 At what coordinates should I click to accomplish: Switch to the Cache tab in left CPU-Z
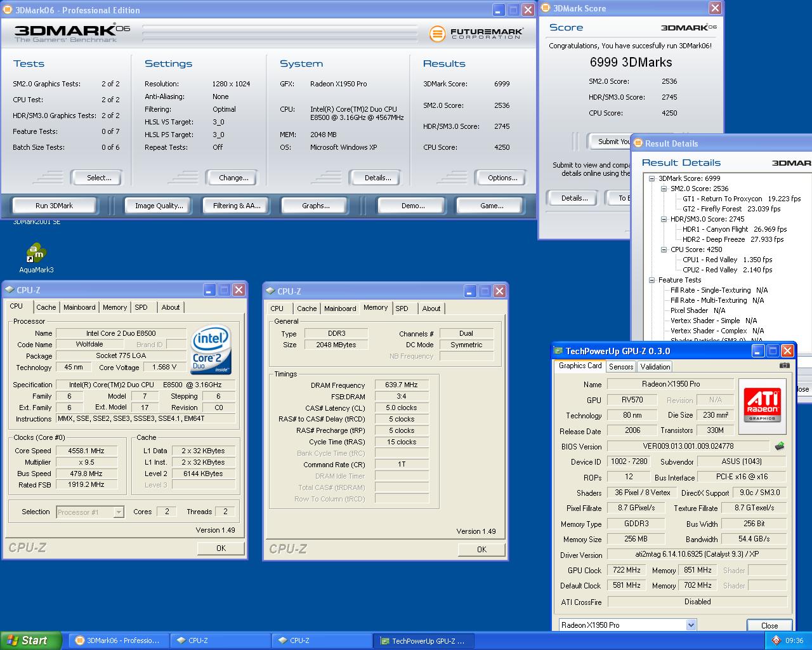click(46, 307)
